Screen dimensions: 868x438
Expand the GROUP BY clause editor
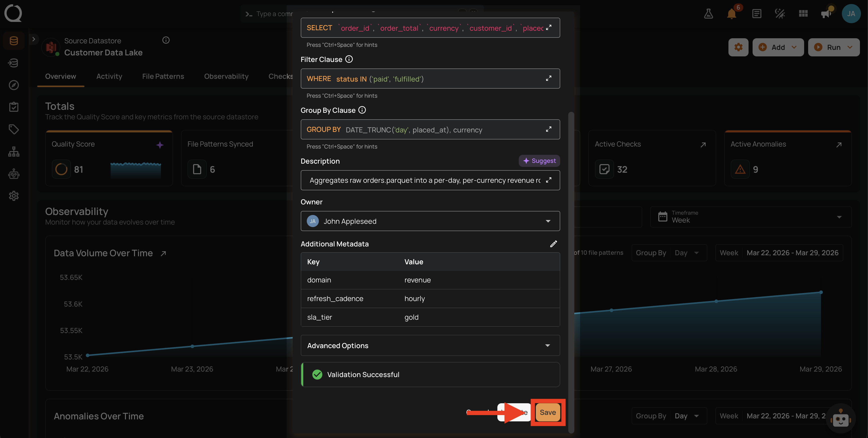click(x=549, y=129)
